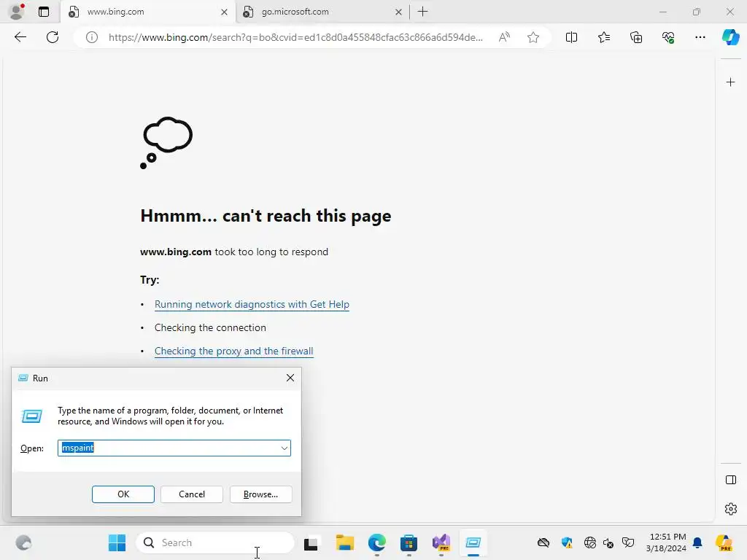
Task: Add this page to favorites star
Action: (x=533, y=37)
